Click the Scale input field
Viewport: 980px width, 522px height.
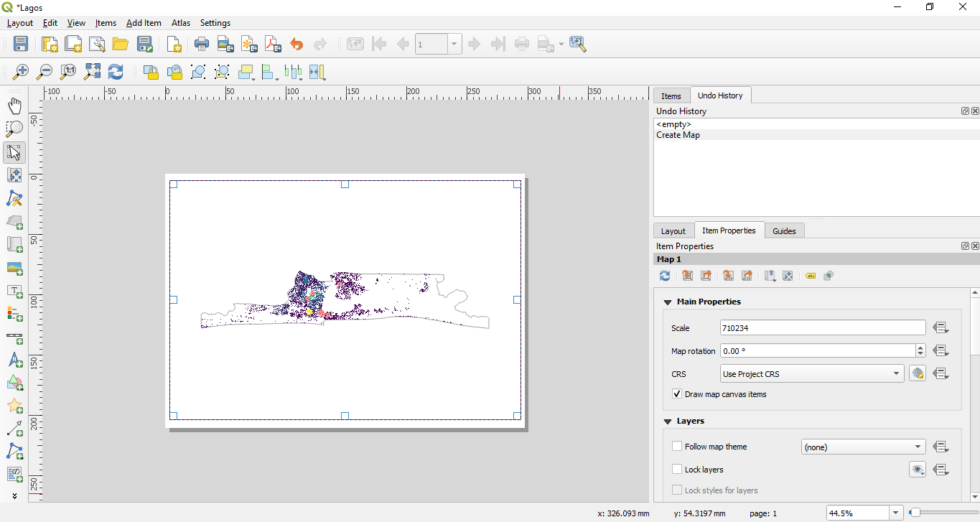tap(823, 328)
